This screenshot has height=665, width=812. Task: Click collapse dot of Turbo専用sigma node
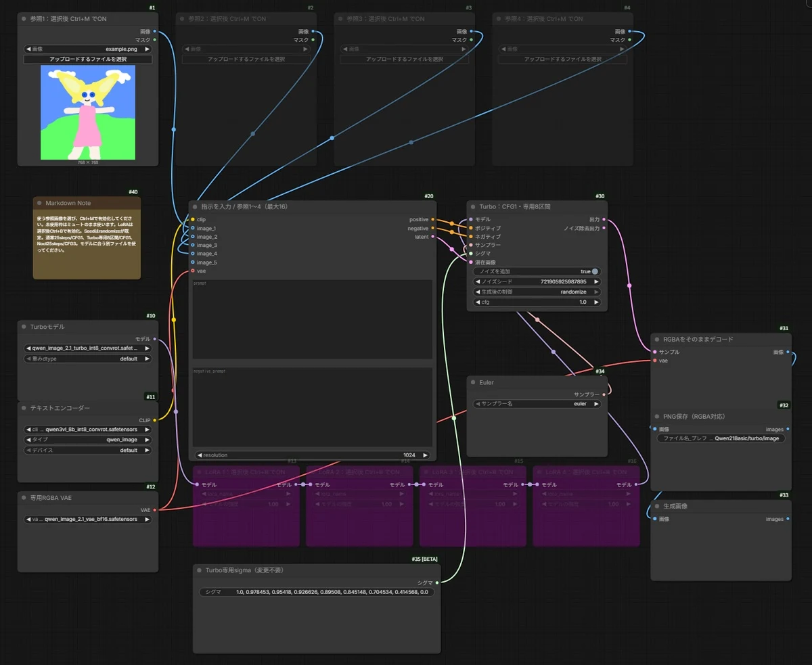pos(200,570)
